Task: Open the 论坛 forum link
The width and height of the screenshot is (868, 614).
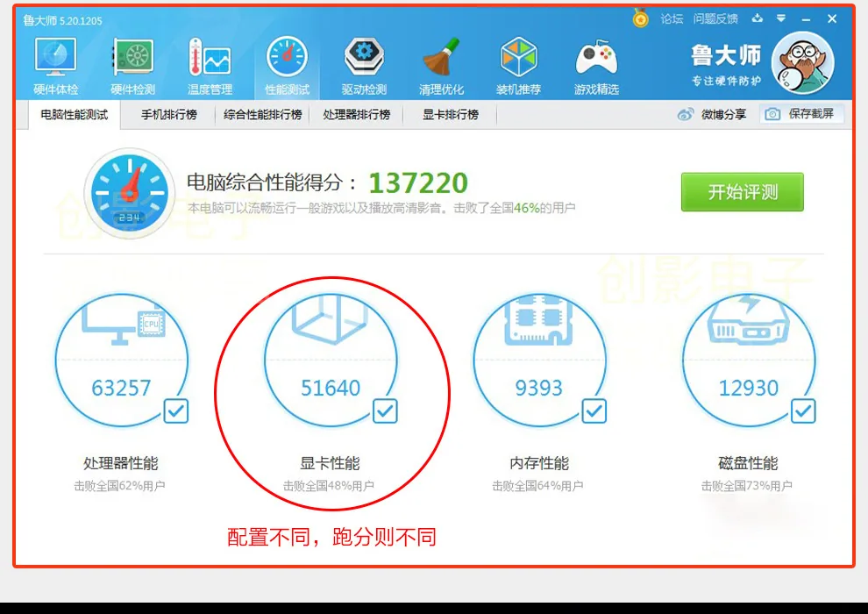Action: [672, 18]
